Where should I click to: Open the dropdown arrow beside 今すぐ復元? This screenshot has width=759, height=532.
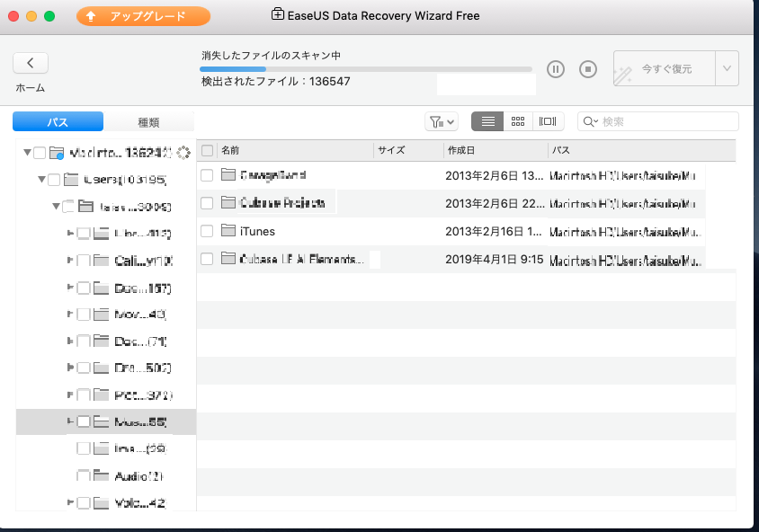[727, 68]
